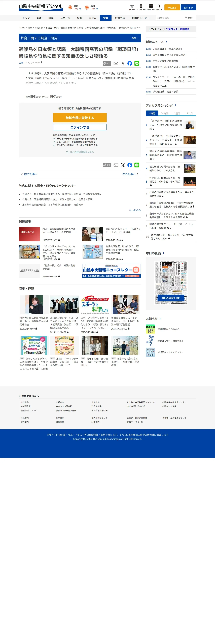Save article with bottom 保存 clip button
Screen dimensions: 215x644
(107, 165)
